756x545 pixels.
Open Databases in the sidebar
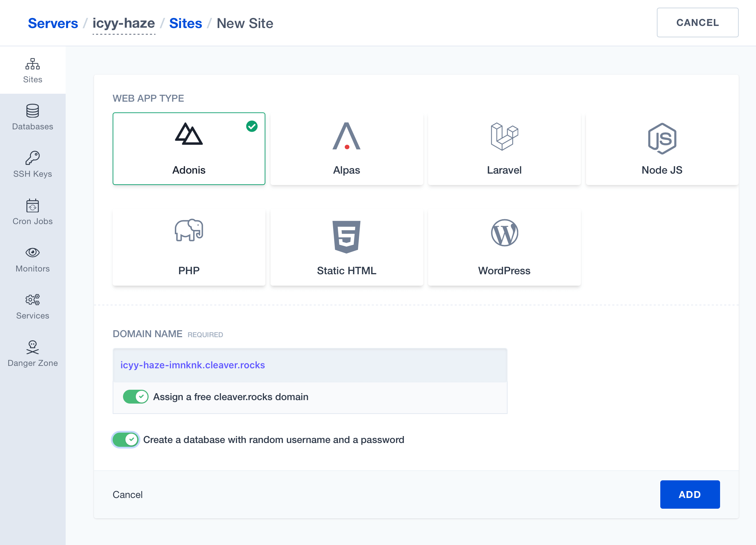(x=32, y=117)
